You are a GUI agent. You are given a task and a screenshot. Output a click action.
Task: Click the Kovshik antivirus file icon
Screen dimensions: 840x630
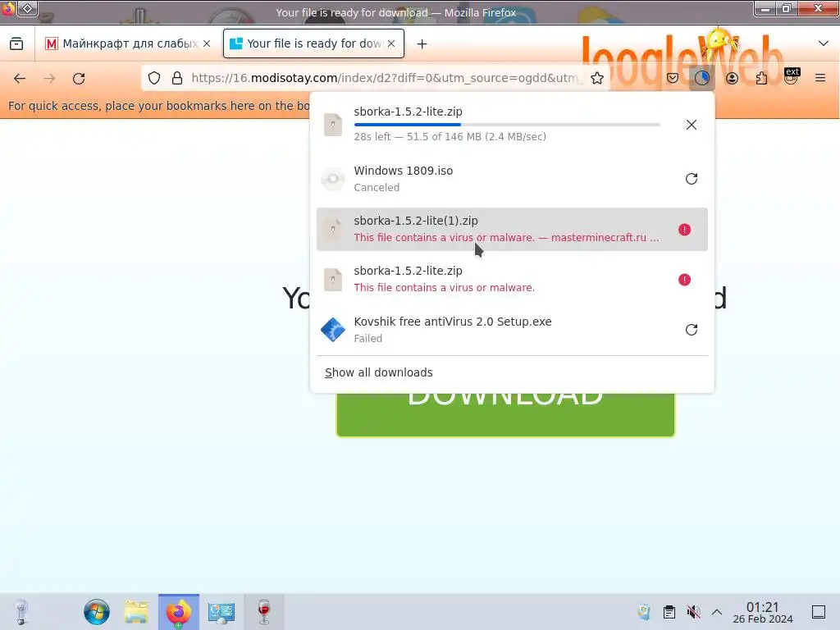tap(333, 330)
